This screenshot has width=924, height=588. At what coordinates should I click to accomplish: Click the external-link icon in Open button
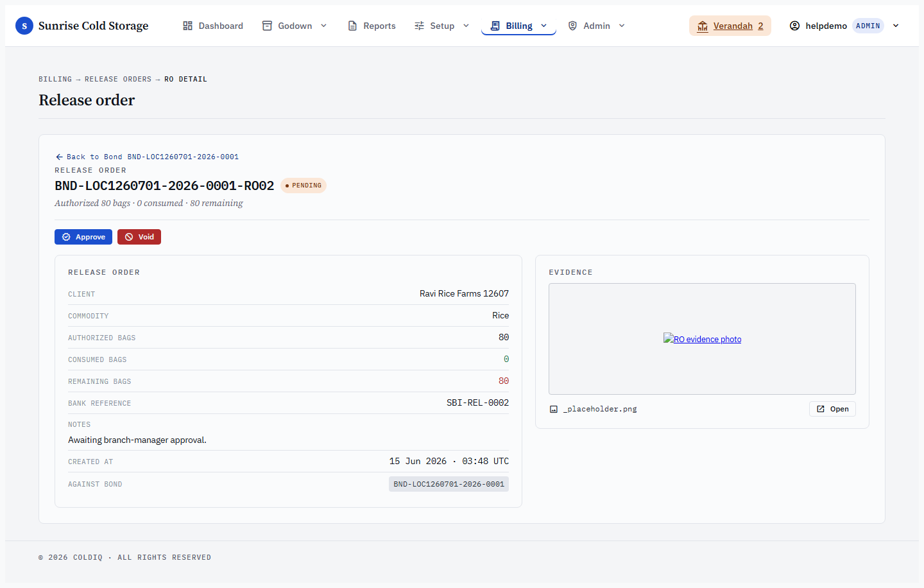[821, 409]
